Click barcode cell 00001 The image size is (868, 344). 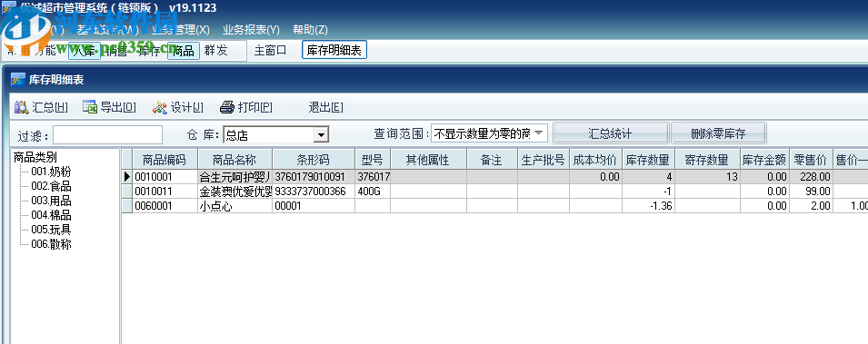point(314,206)
